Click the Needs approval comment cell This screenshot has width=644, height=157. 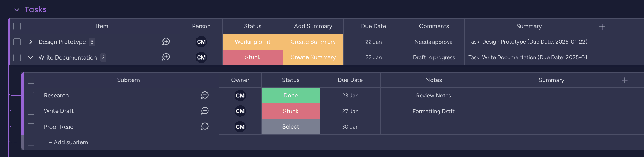[x=434, y=42]
